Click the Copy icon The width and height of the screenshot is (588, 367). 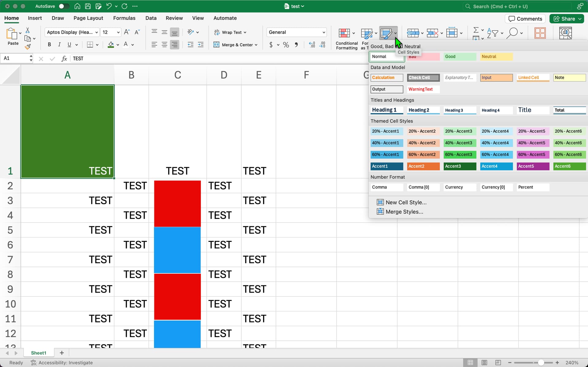click(x=28, y=39)
